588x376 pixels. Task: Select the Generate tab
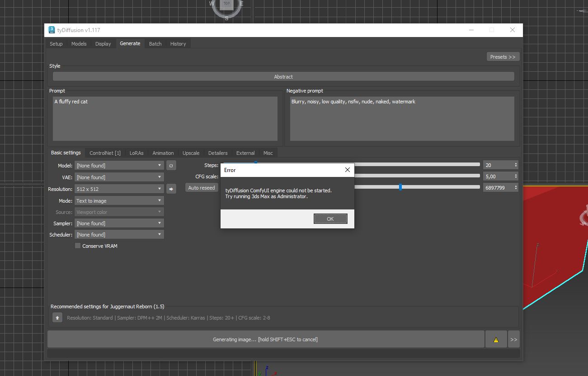coord(130,43)
